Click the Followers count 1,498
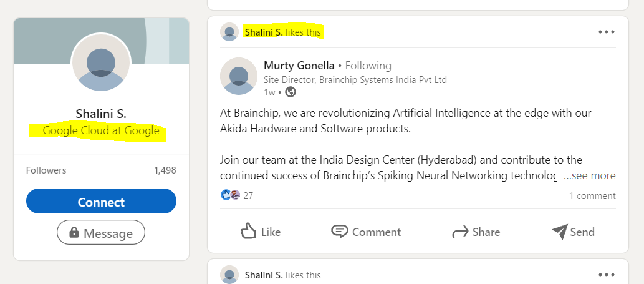This screenshot has width=644, height=284. [165, 170]
